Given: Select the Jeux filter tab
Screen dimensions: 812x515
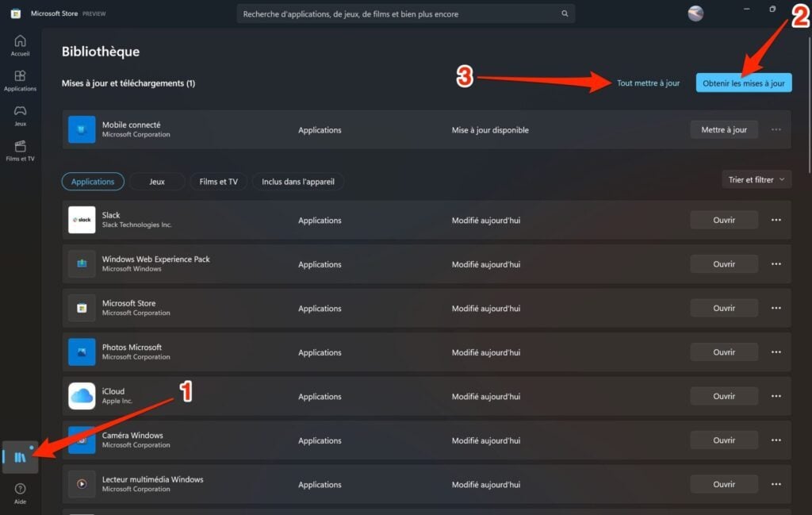Looking at the screenshot, I should pyautogui.click(x=157, y=182).
